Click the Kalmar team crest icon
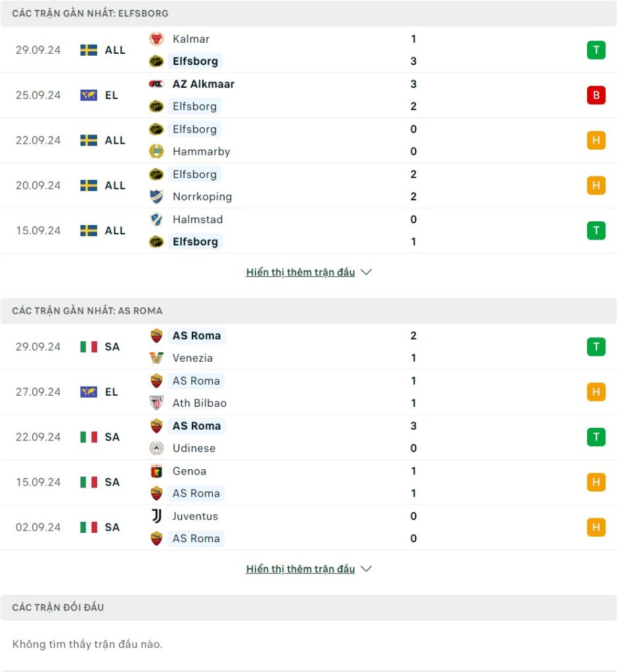 click(x=156, y=39)
